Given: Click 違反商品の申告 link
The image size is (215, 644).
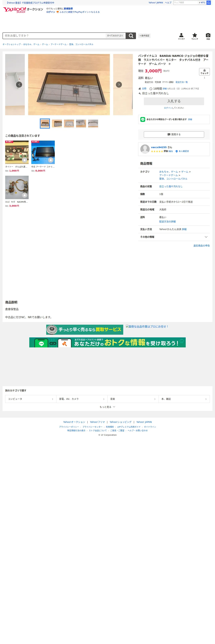Looking at the screenshot, I should (x=201, y=246).
